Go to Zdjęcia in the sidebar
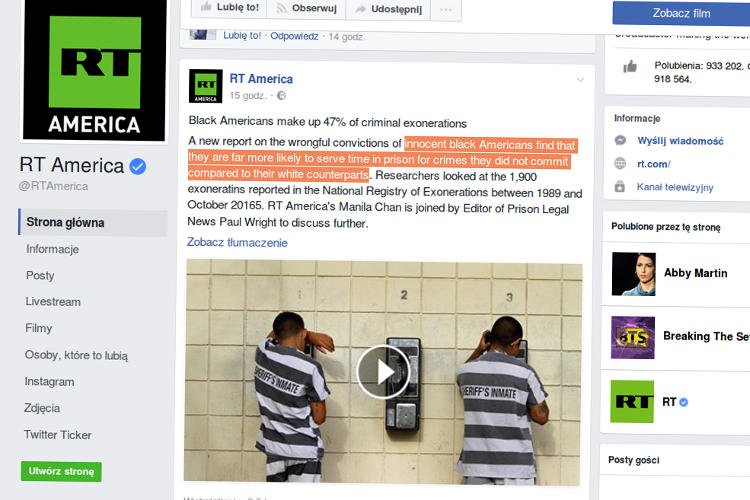 (x=42, y=408)
